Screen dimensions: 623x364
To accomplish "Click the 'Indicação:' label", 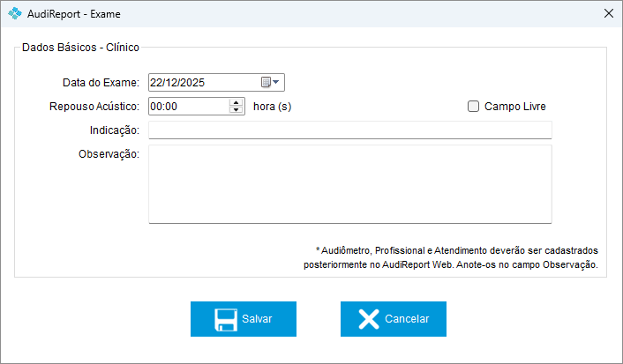I will click(115, 130).
